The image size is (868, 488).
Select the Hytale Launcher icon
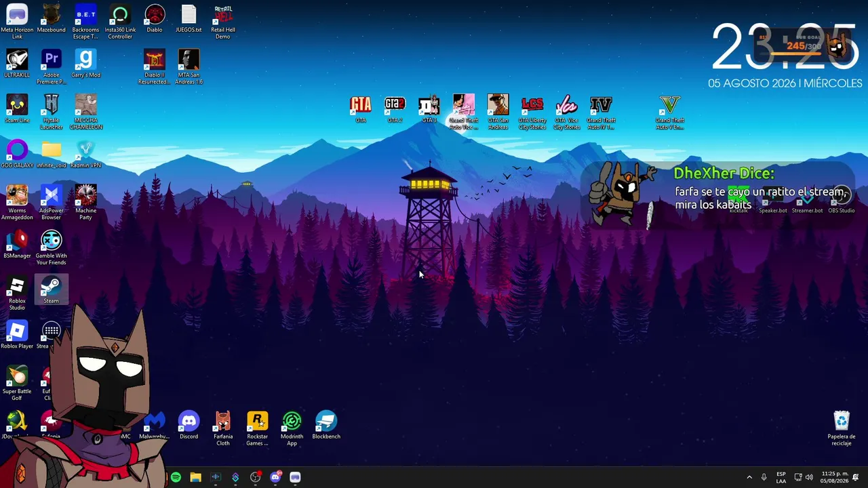point(52,113)
